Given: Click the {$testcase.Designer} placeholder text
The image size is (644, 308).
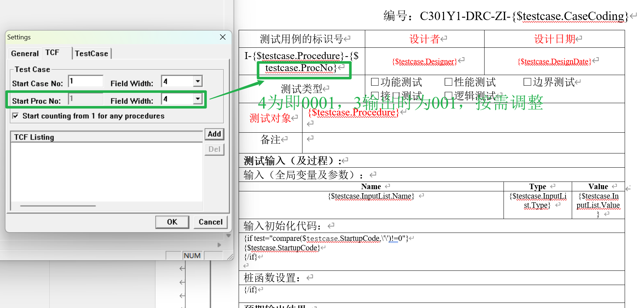Looking at the screenshot, I should tap(424, 61).
